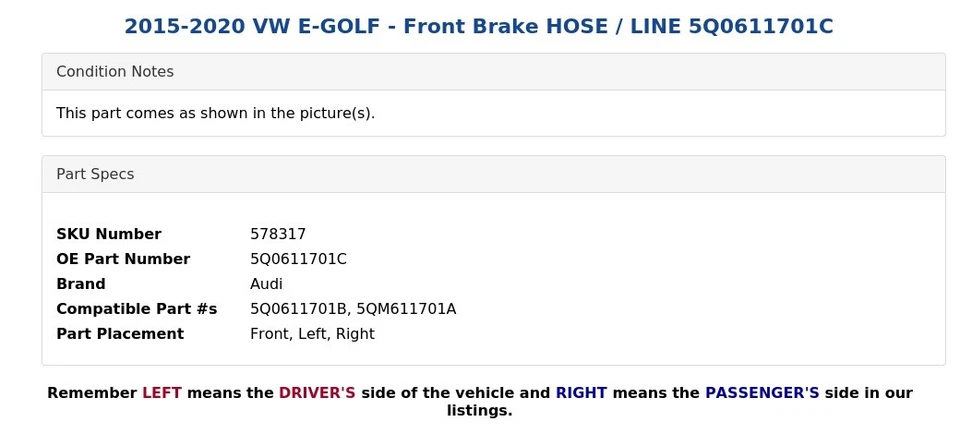Click the SKU number value 578317
The height and width of the screenshot is (434, 960).
pyautogui.click(x=278, y=234)
